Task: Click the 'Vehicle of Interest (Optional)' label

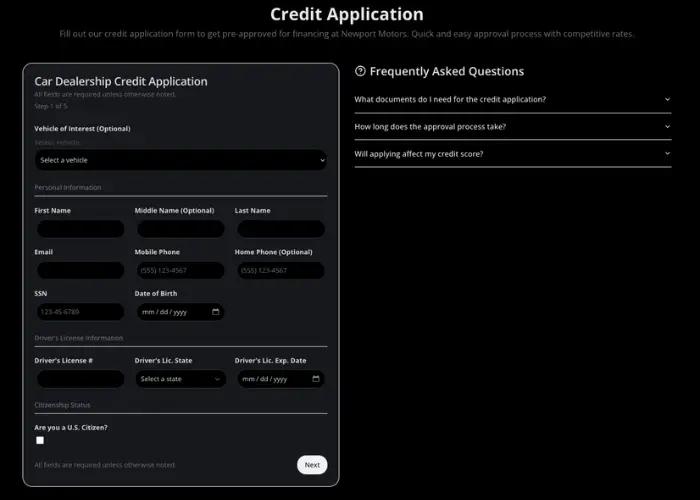Action: tap(83, 129)
